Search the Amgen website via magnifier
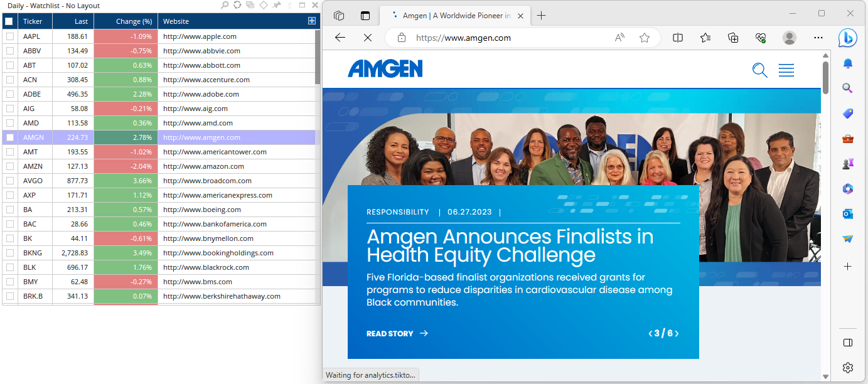The height and width of the screenshot is (384, 868). [x=759, y=70]
